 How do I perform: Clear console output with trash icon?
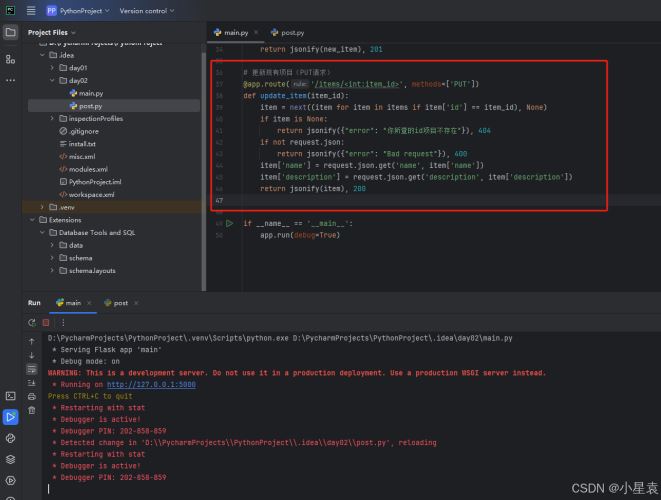[x=32, y=409]
